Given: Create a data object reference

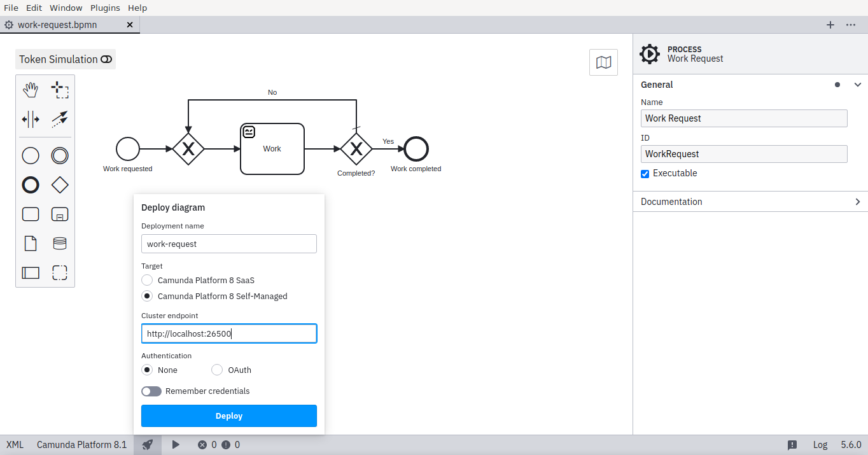Looking at the screenshot, I should pyautogui.click(x=31, y=243).
